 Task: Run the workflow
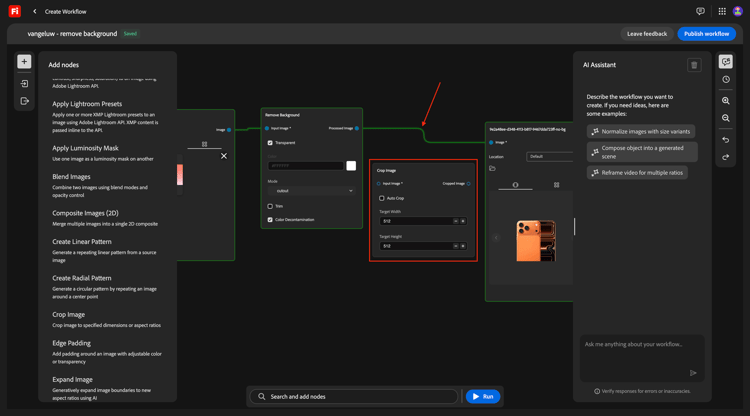coord(483,396)
